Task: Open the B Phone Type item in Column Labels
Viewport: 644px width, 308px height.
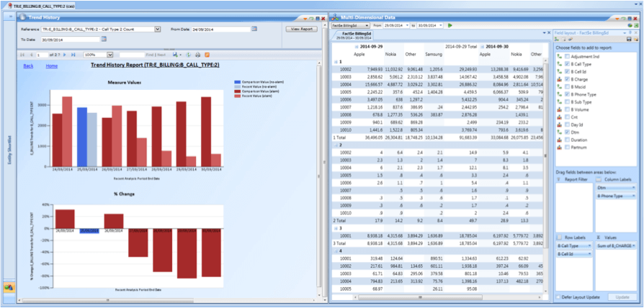Action: point(615,196)
